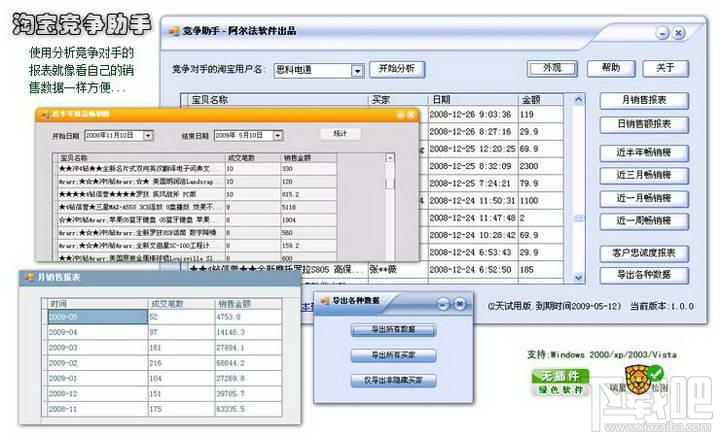Click the 金额 column header
The image size is (720, 437).
point(541,100)
